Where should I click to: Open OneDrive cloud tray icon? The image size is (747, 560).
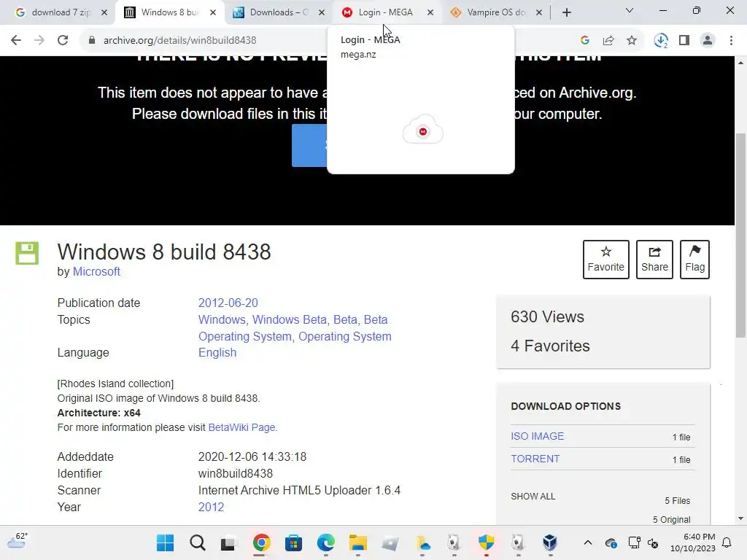coord(611,542)
